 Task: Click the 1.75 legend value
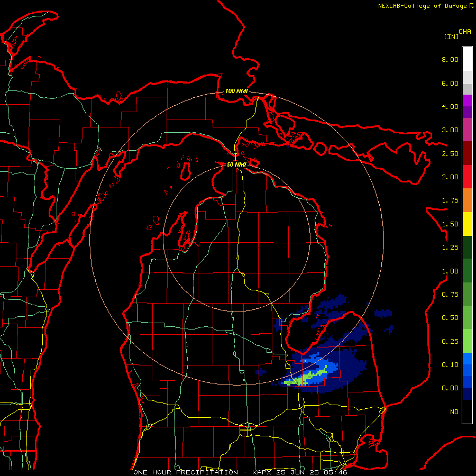pos(450,200)
